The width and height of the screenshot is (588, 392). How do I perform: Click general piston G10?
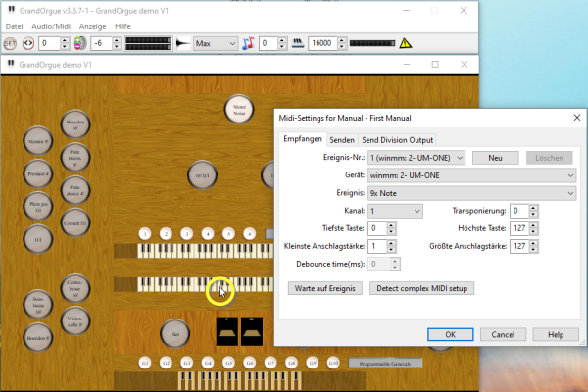tap(333, 363)
